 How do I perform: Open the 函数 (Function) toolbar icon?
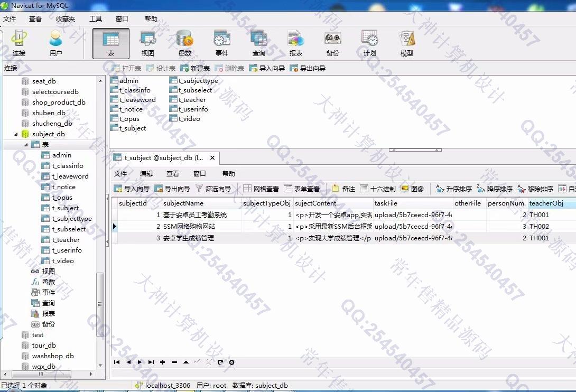[184, 43]
